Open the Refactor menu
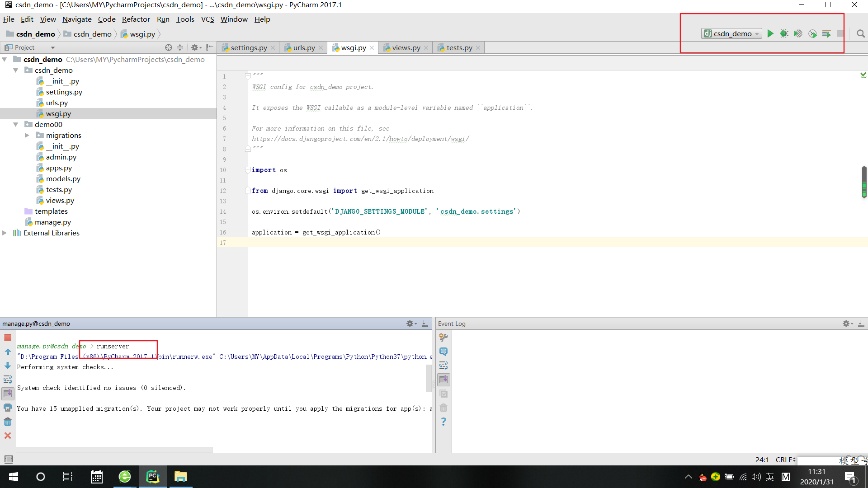868x488 pixels. (136, 19)
